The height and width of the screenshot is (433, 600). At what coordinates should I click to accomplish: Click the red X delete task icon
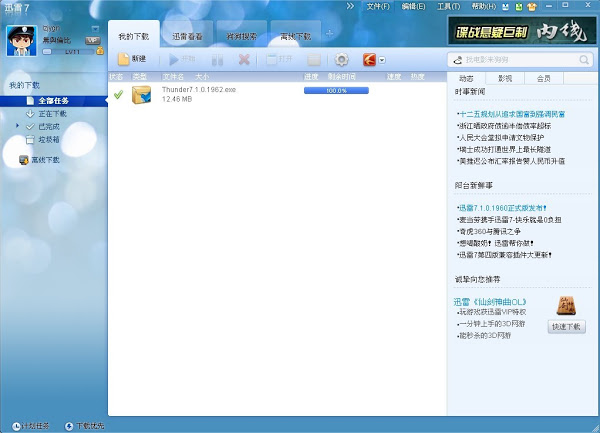[x=244, y=59]
